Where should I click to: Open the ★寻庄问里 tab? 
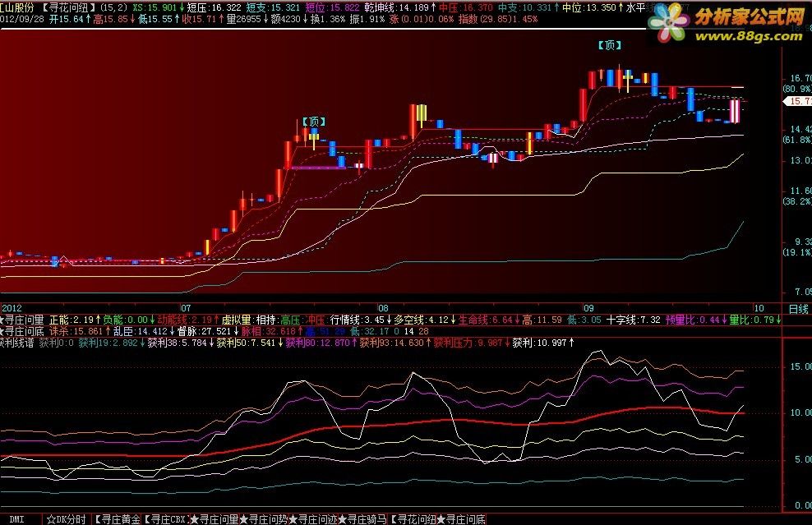click(214, 519)
